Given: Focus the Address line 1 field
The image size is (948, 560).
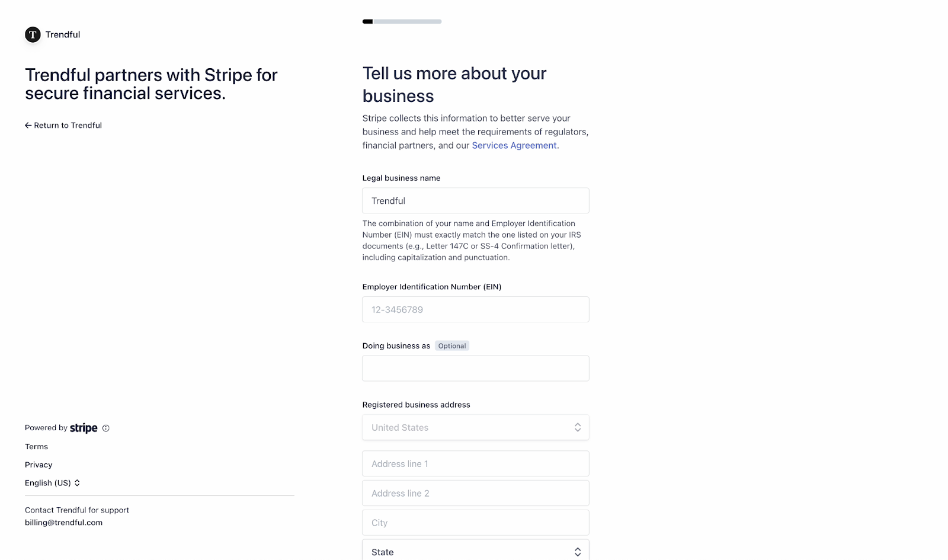Looking at the screenshot, I should coord(476,463).
